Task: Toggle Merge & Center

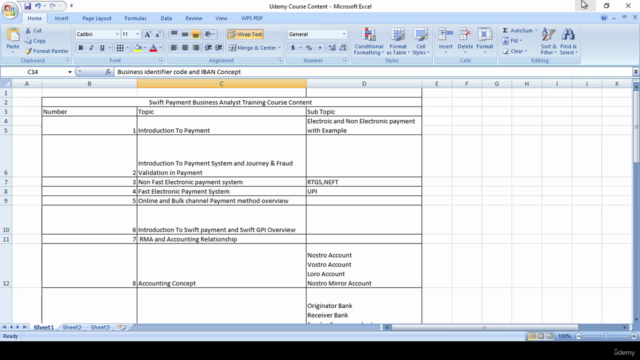Action: click(252, 48)
